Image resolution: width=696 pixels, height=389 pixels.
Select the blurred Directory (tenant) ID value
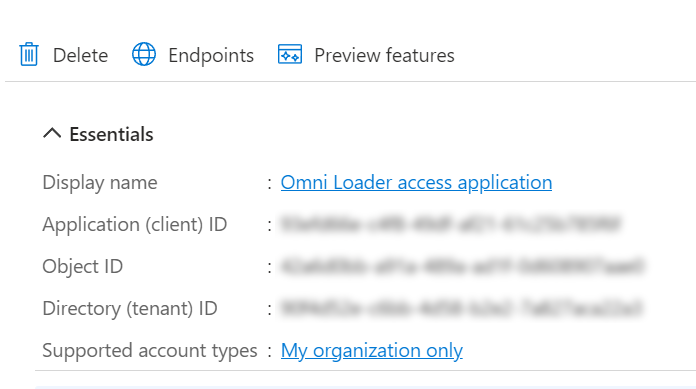click(x=462, y=308)
